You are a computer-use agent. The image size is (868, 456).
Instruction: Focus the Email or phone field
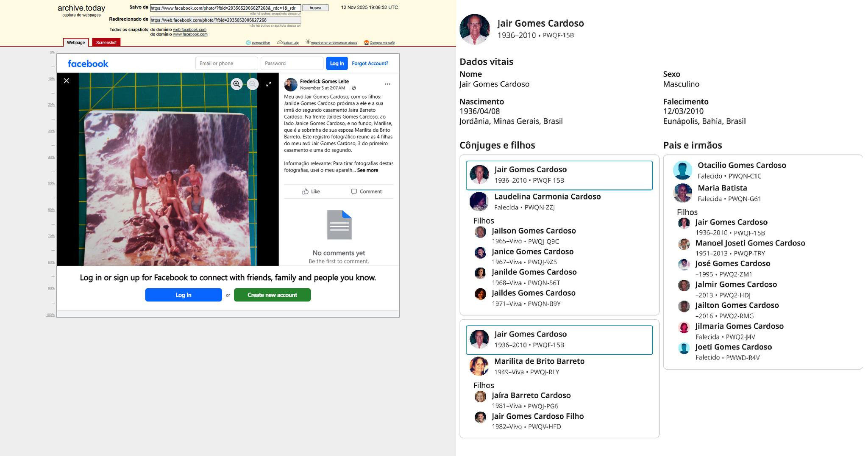pyautogui.click(x=226, y=64)
